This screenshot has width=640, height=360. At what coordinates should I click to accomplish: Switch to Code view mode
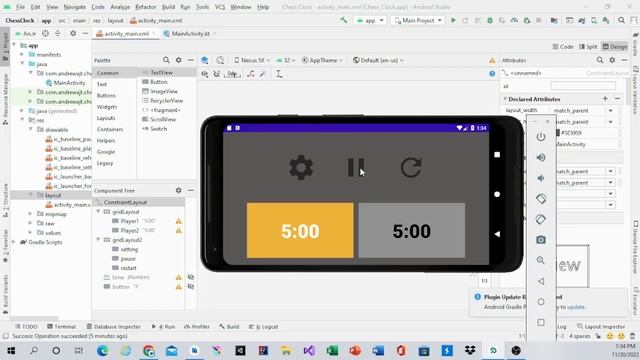pyautogui.click(x=563, y=47)
